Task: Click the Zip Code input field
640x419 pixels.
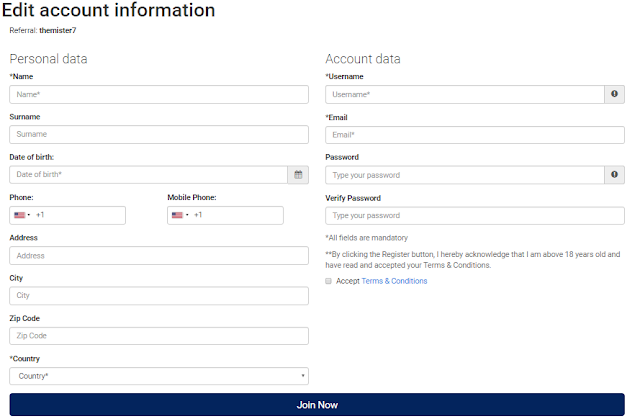Action: 159,336
